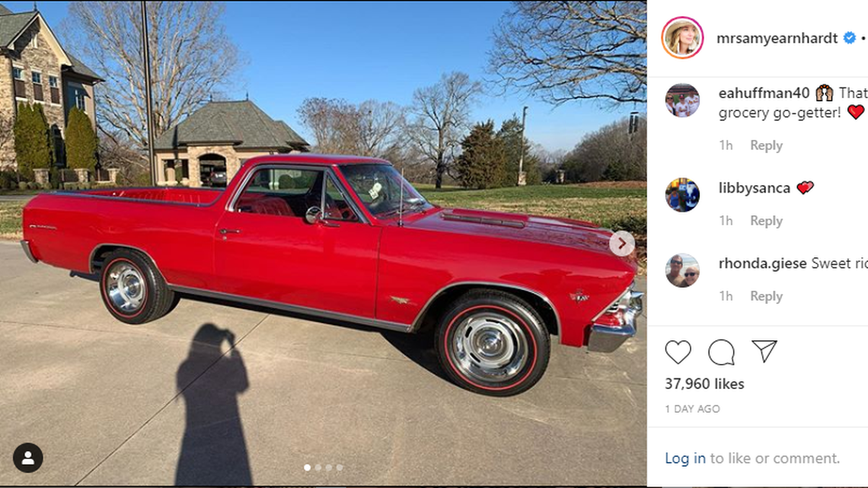Image resolution: width=868 pixels, height=488 pixels.
Task: Reply to rhonda.giese's comment
Action: pos(766,296)
